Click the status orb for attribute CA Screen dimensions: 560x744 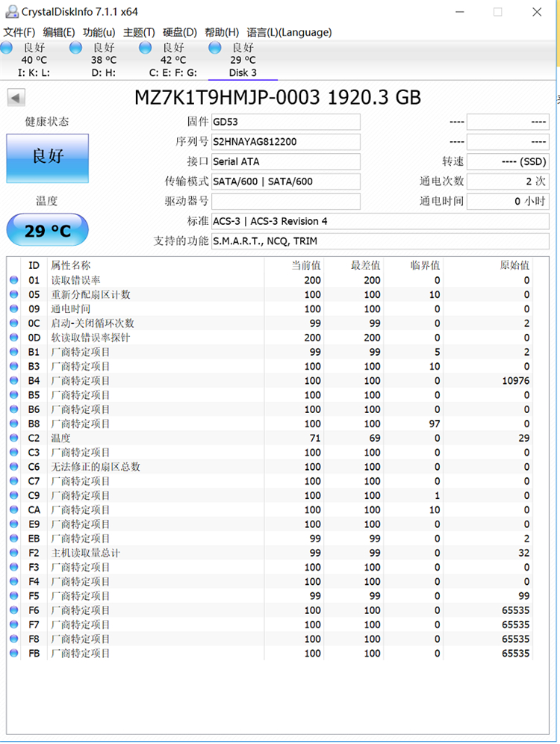tap(13, 509)
